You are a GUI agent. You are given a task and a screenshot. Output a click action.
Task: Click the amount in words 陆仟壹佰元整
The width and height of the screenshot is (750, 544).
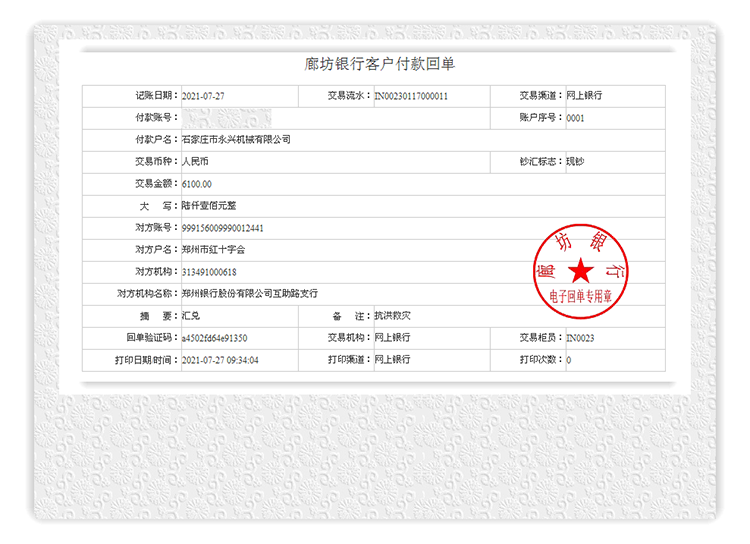tap(211, 205)
